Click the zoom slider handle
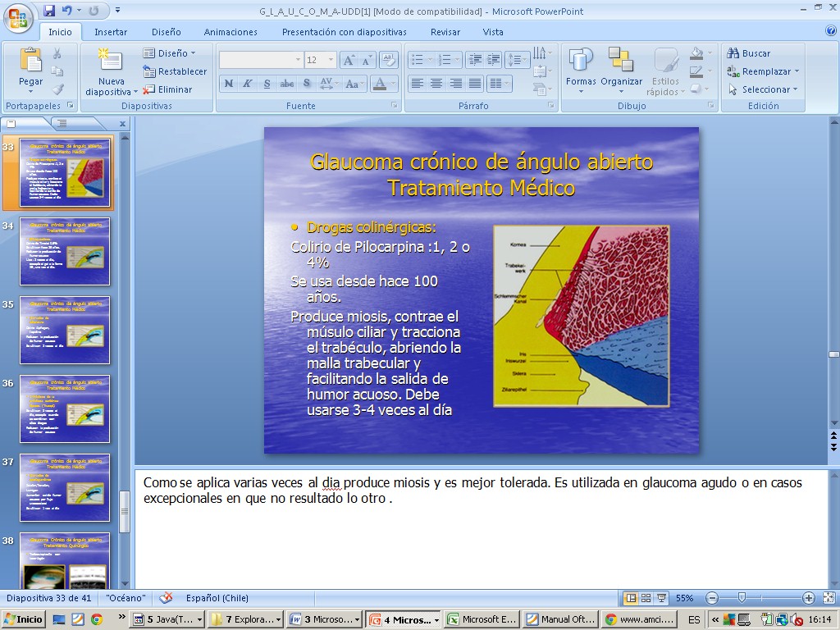Screen dimensions: 840x630 tap(742, 598)
